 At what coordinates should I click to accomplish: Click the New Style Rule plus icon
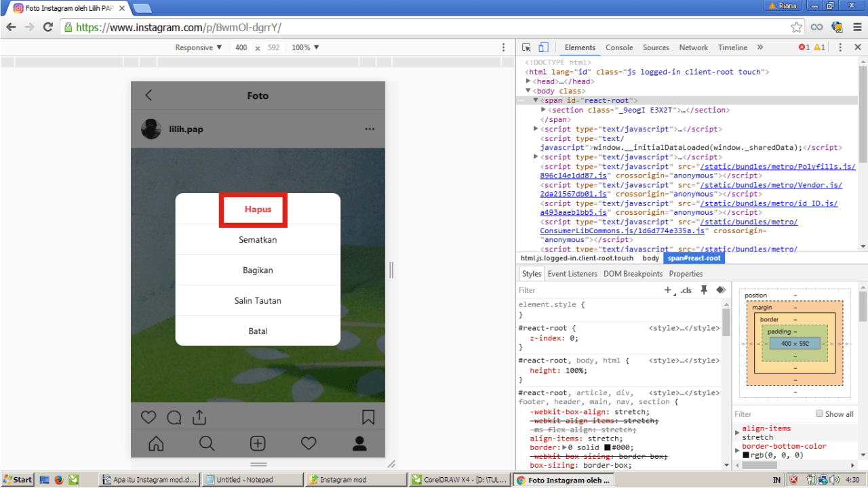(668, 290)
